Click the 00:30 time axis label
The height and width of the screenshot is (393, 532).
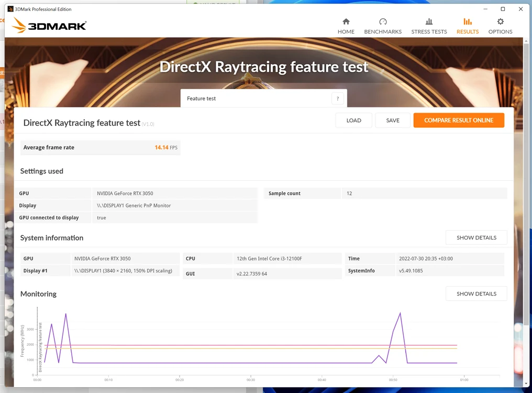point(251,380)
